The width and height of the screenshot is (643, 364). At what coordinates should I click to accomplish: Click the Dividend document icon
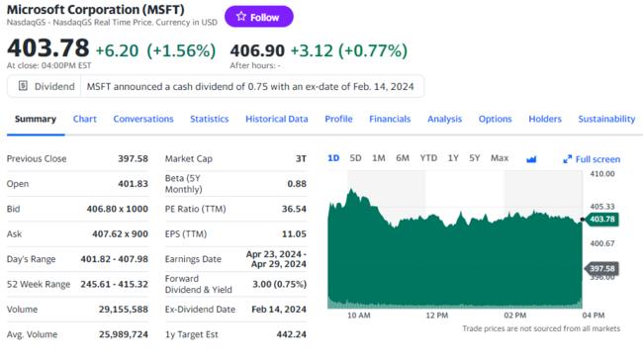(23, 86)
